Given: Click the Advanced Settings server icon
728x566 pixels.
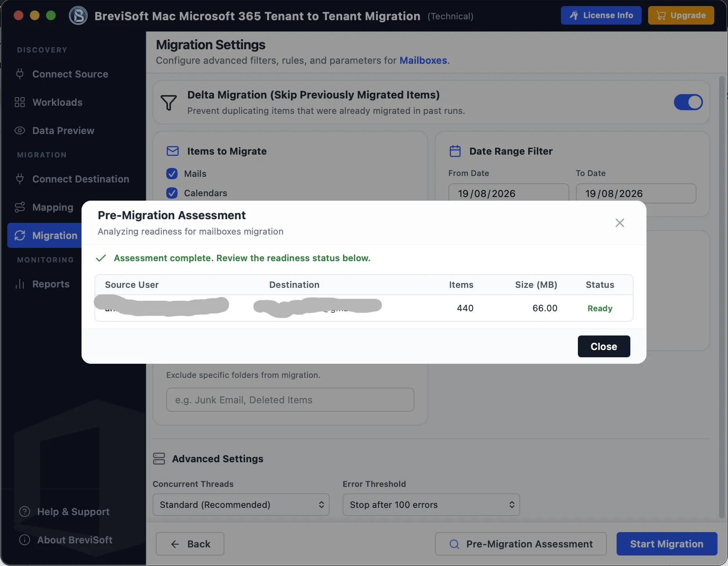Looking at the screenshot, I should (x=159, y=459).
